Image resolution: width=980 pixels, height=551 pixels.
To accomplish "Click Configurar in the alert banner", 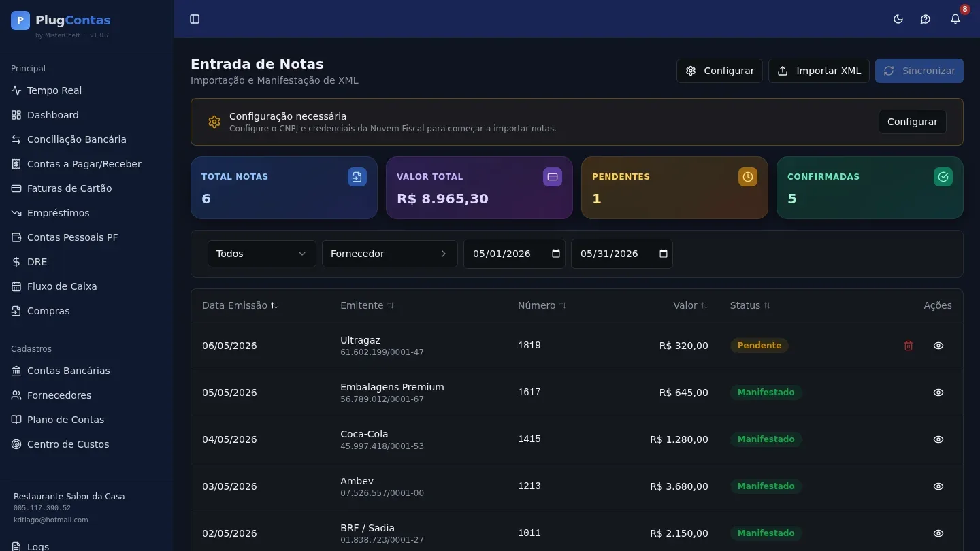I will tap(913, 122).
